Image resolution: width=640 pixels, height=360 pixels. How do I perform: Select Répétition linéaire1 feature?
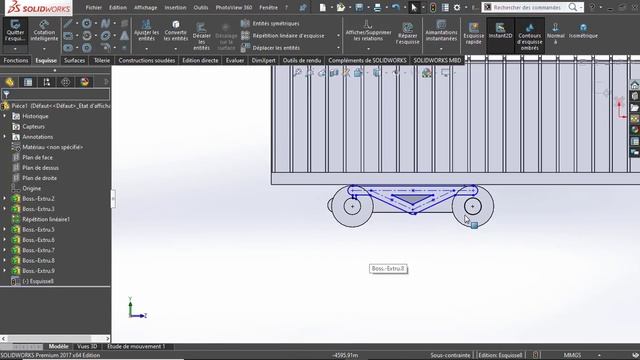coord(46,219)
